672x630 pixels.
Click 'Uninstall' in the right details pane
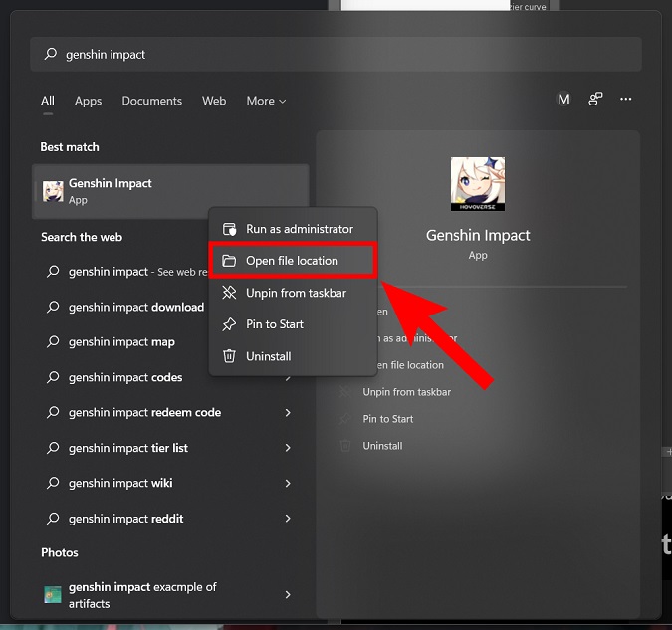point(382,446)
